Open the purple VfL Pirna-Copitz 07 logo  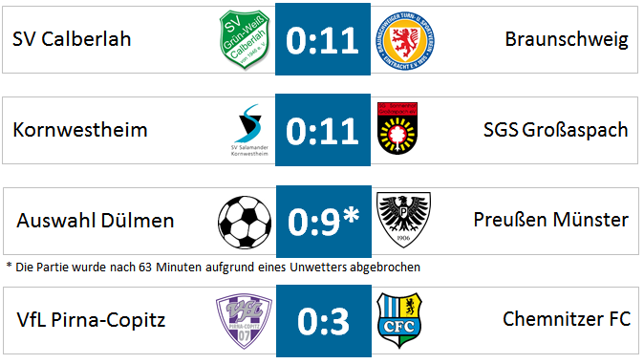[244, 321]
